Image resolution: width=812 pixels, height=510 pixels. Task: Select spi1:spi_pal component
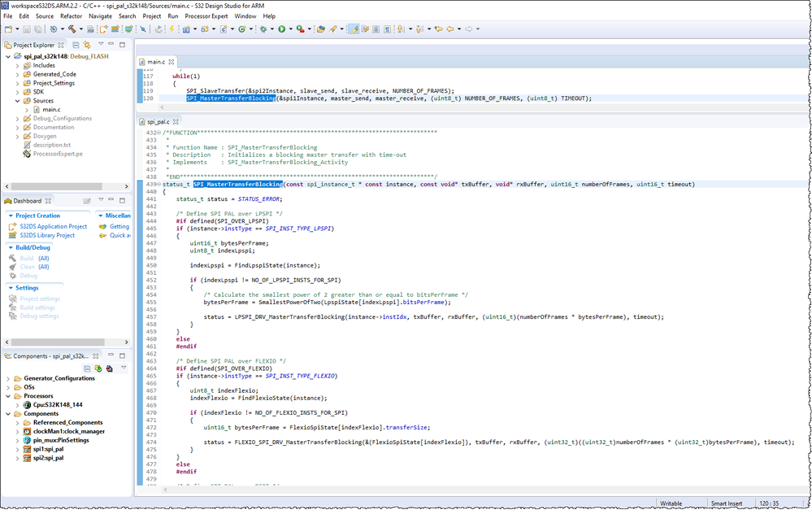48,449
